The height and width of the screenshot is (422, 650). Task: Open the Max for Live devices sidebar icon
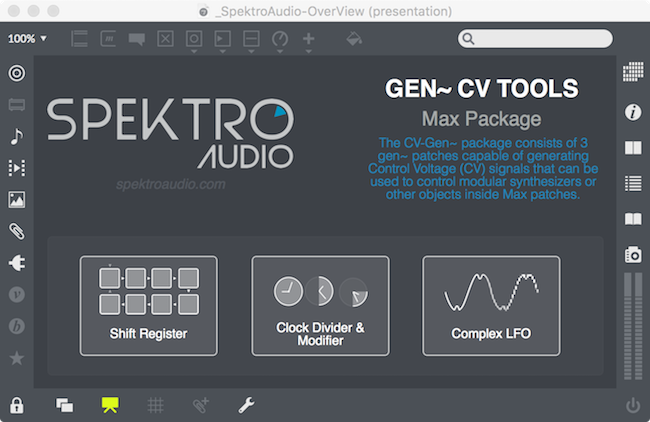pos(17,104)
